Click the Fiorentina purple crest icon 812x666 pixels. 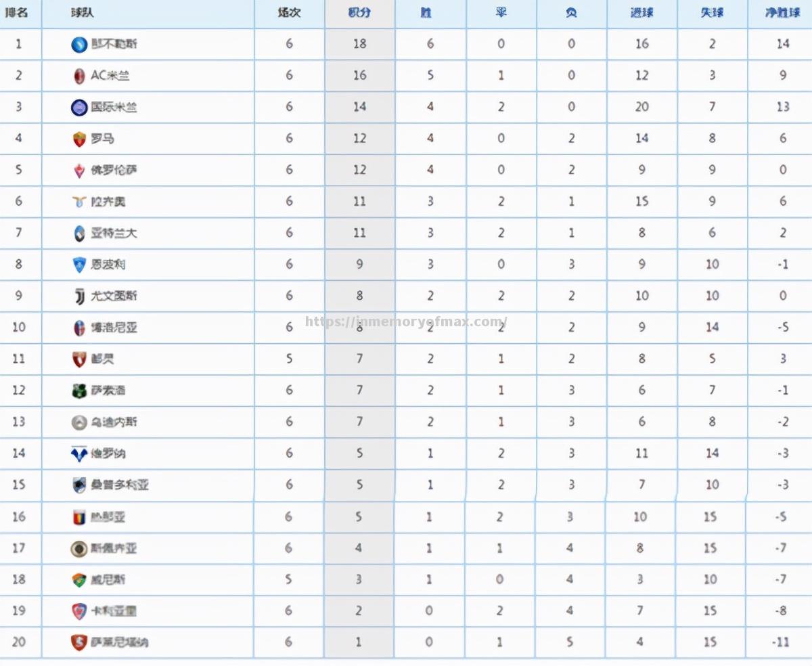[x=79, y=171]
